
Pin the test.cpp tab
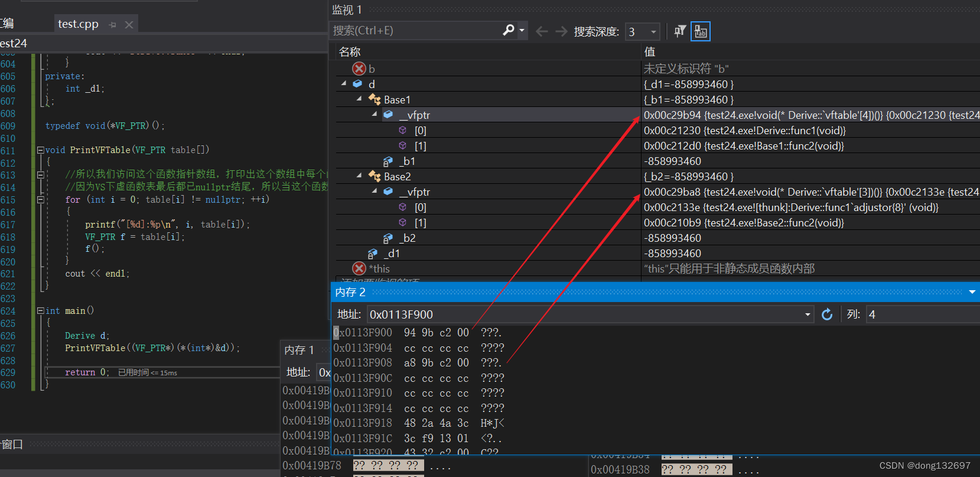[x=113, y=25]
